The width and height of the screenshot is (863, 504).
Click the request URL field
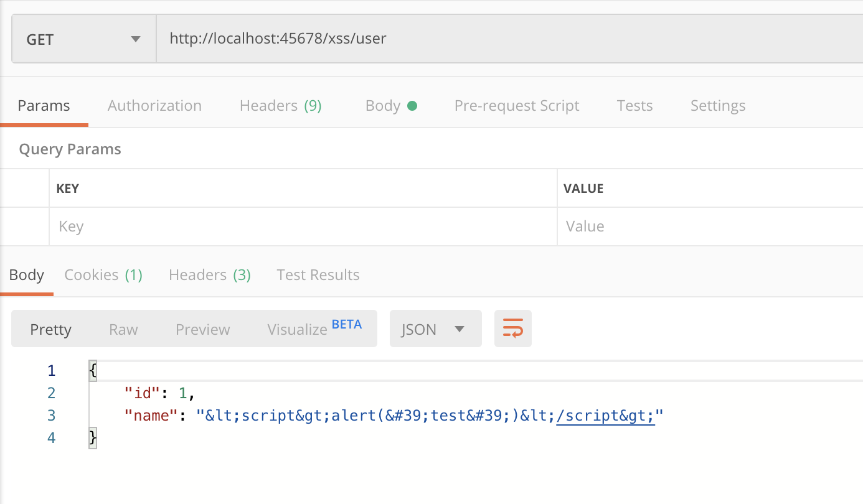[x=498, y=39]
